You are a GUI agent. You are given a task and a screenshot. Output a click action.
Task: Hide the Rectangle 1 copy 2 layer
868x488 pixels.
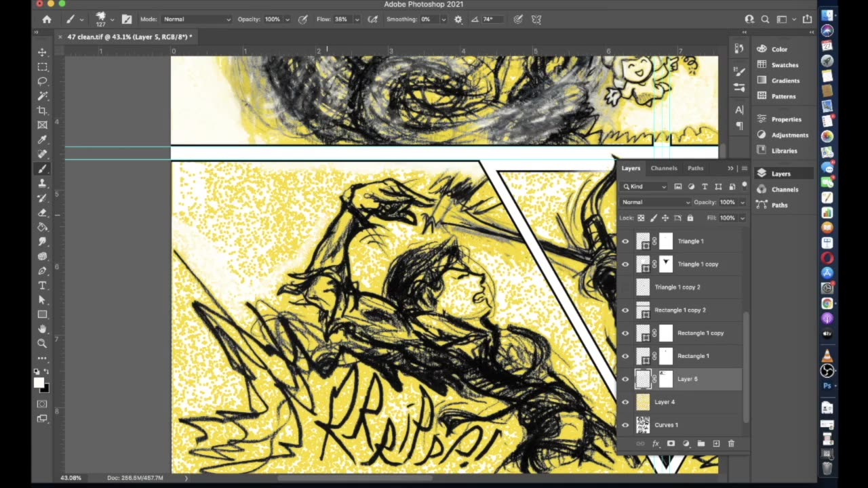[x=625, y=310]
